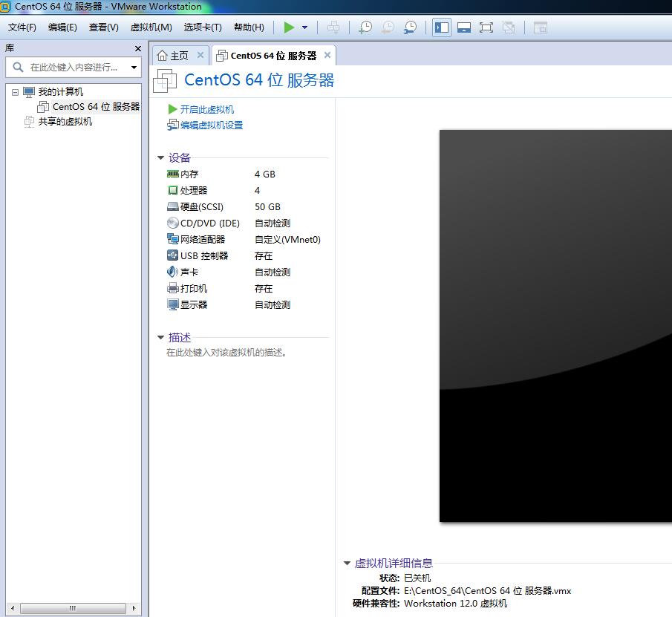Open the 文件(F) menu
The height and width of the screenshot is (617, 672).
pos(22,27)
